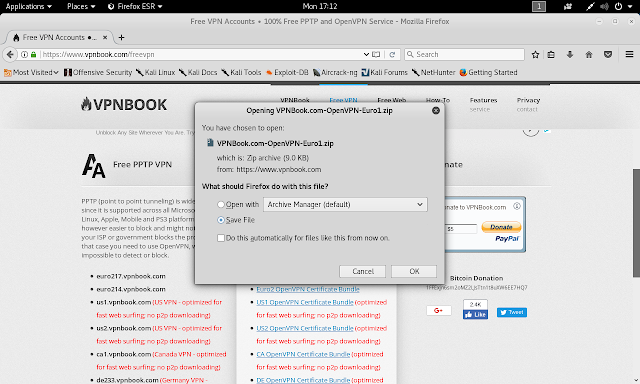Click the site information icon in URL bar

tap(24, 54)
